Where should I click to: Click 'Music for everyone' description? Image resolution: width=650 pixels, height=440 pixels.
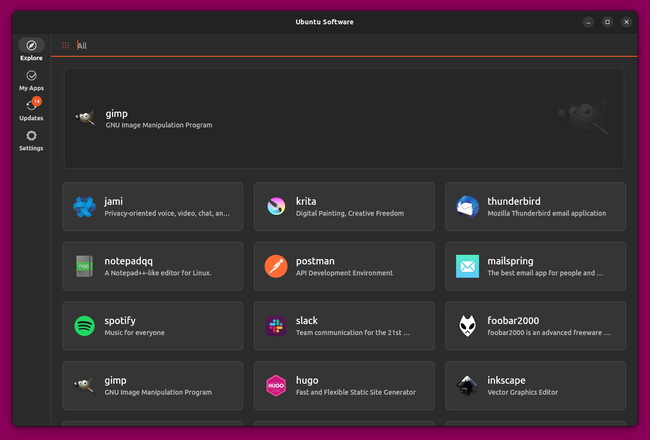pyautogui.click(x=134, y=333)
